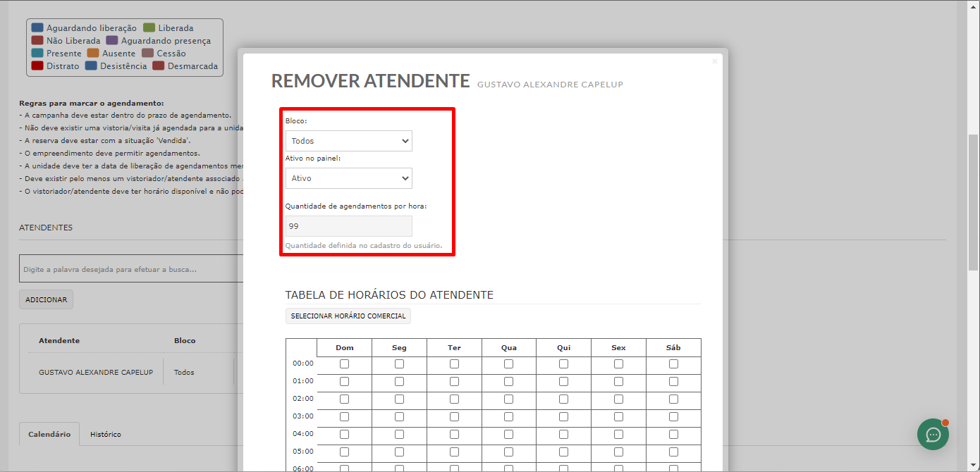Click the Atendente column header
This screenshot has width=980, height=472.
pyautogui.click(x=59, y=340)
